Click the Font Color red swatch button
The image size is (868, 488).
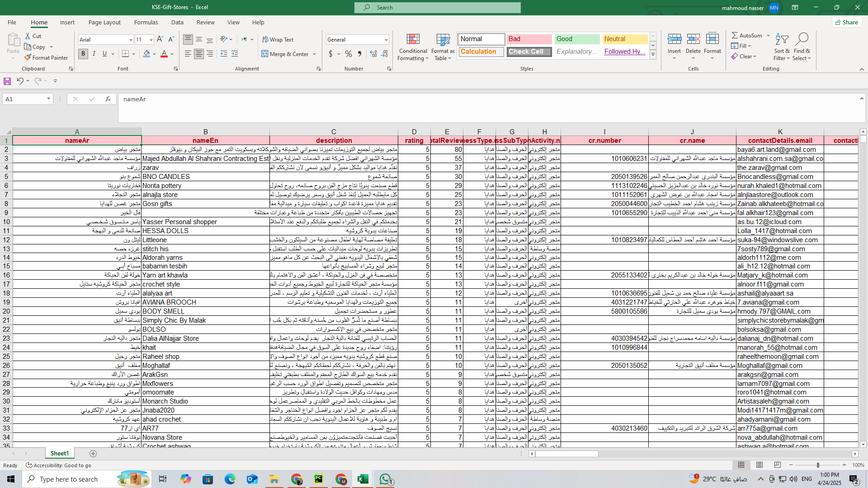164,54
